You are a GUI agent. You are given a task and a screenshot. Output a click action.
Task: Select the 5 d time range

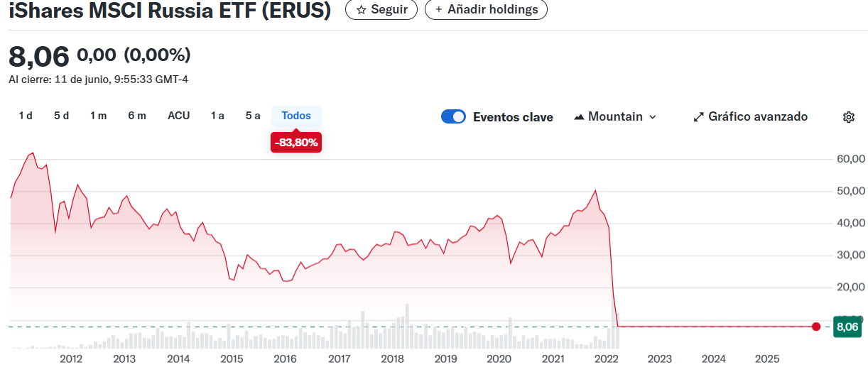61,116
